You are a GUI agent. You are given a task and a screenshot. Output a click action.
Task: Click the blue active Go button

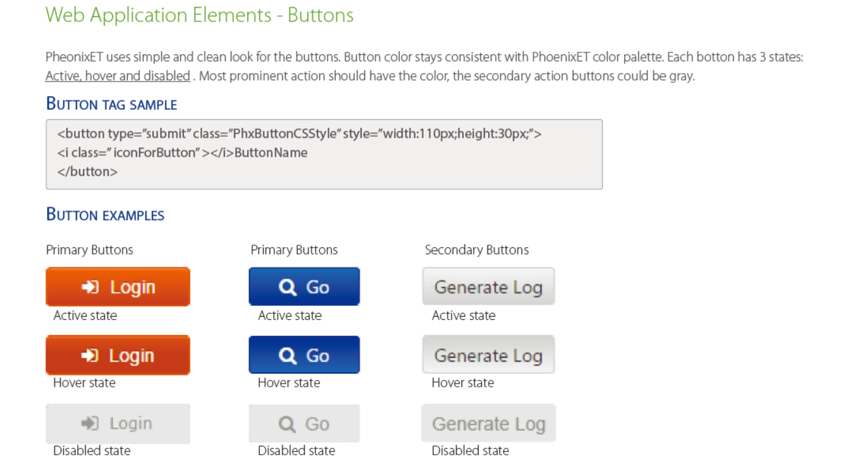(304, 286)
